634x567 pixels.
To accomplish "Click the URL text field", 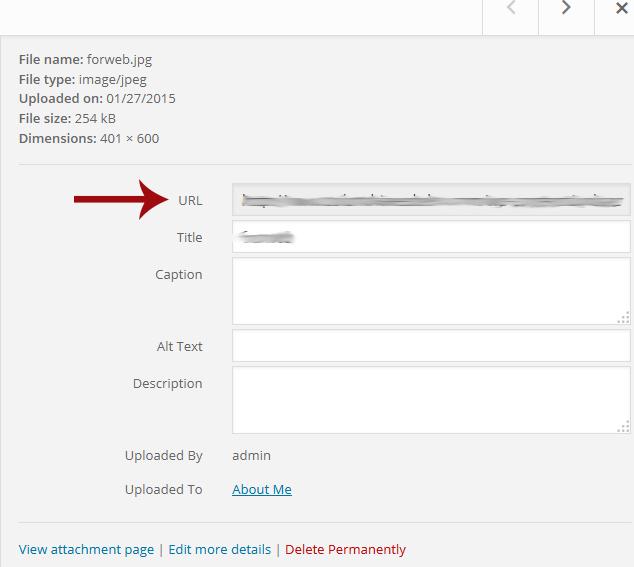I will point(430,200).
